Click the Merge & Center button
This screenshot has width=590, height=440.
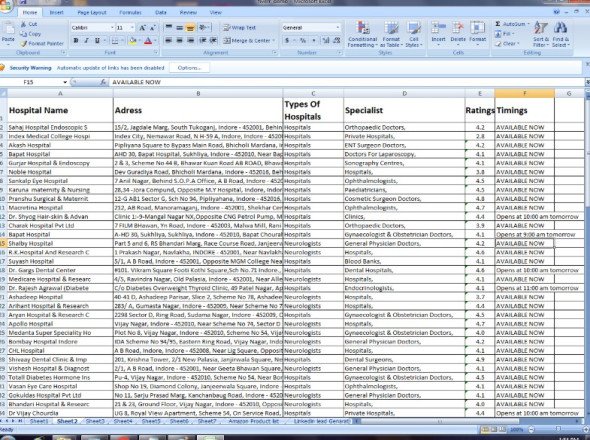tap(248, 40)
